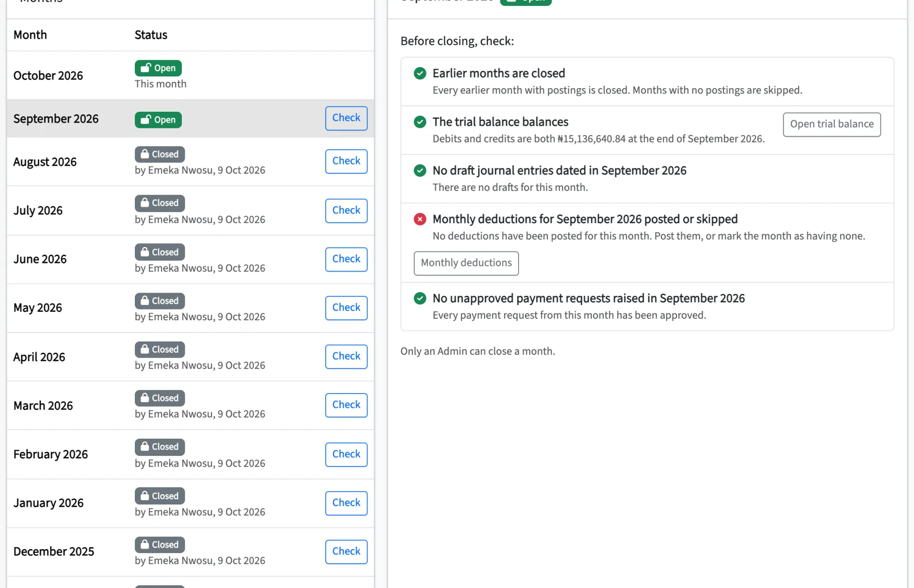Open the Monthly deductions page
Image resolution: width=914 pixels, height=588 pixels.
[x=466, y=263]
